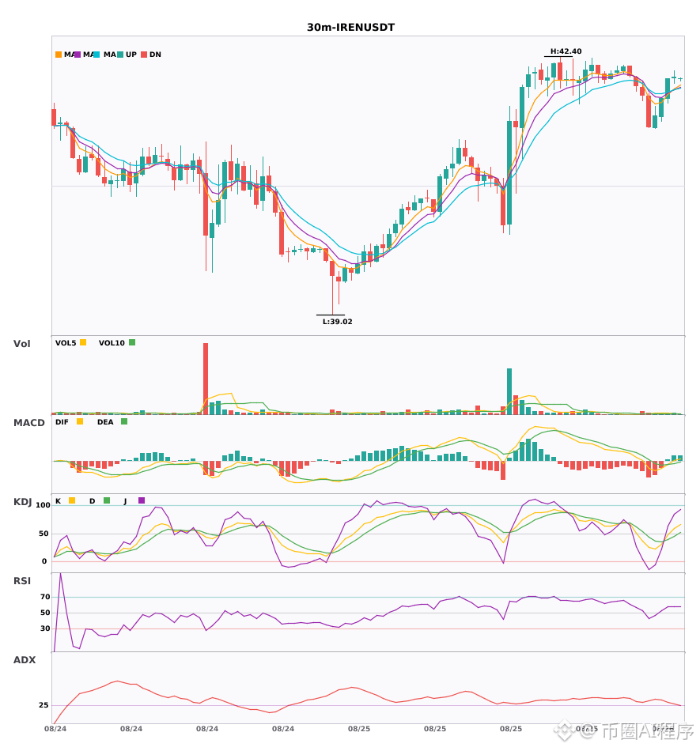Select the DN legend label
700x751 pixels.
[x=155, y=55]
